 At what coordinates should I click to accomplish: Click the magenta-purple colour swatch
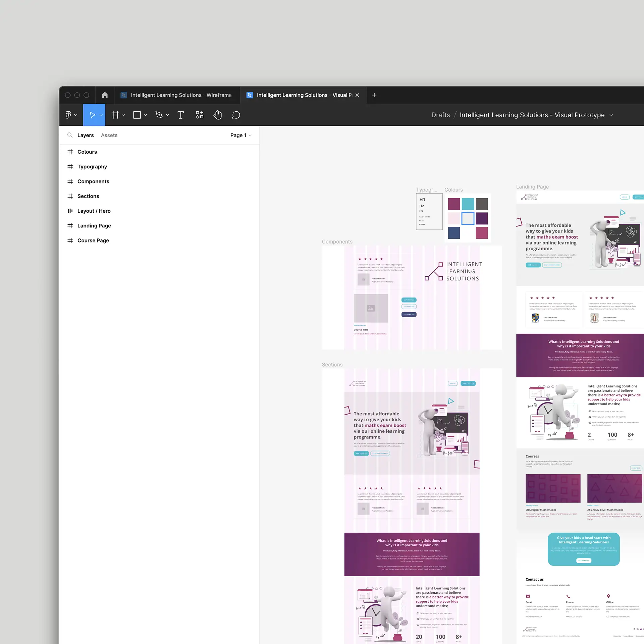click(454, 204)
